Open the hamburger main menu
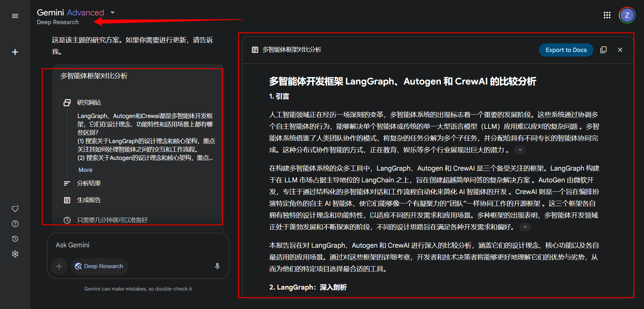 [15, 16]
